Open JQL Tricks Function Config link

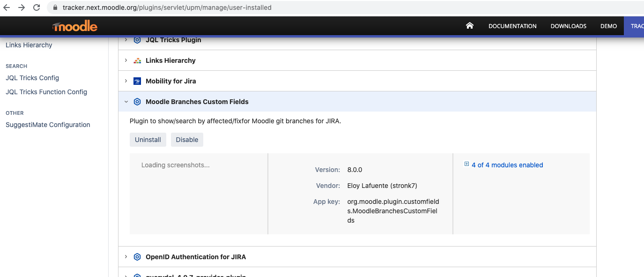point(46,92)
